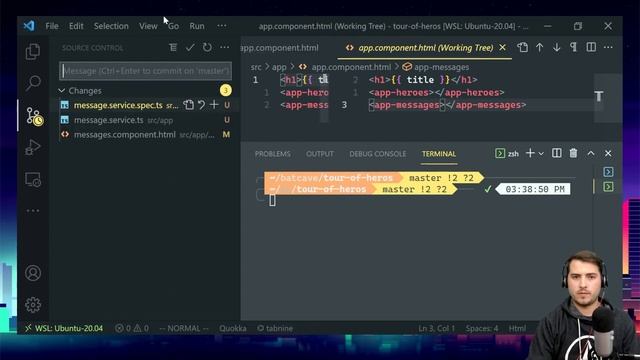Open Run and Debug view
The height and width of the screenshot is (360, 640).
click(33, 147)
